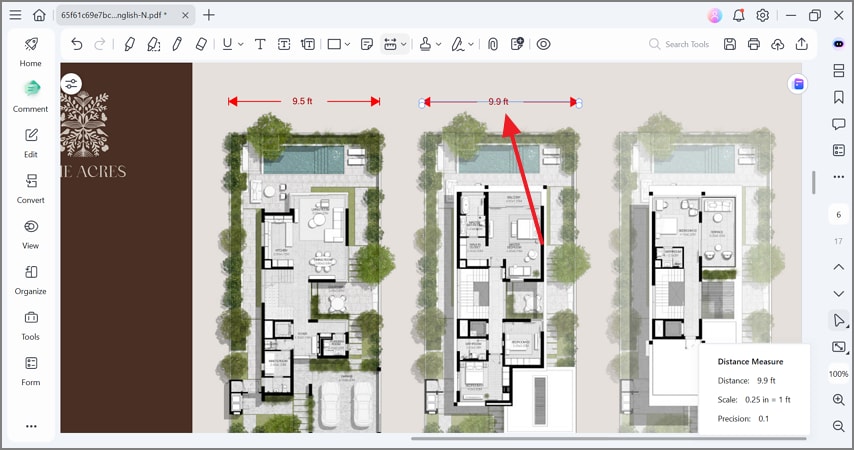
Task: Open the hamburger menu
Action: pos(15,15)
